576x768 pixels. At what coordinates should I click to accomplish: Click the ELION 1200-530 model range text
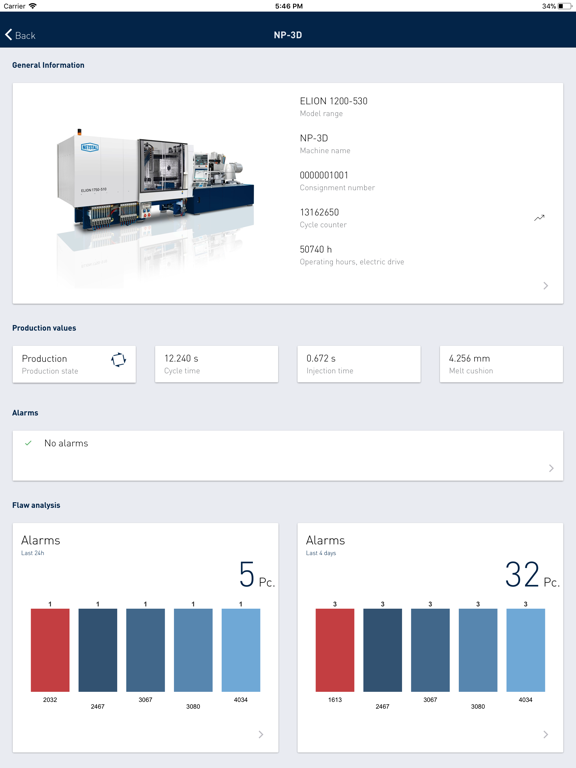(x=334, y=101)
